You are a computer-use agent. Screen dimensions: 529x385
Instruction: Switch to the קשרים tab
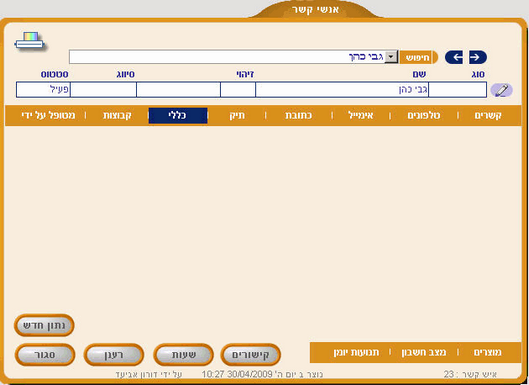(x=488, y=115)
